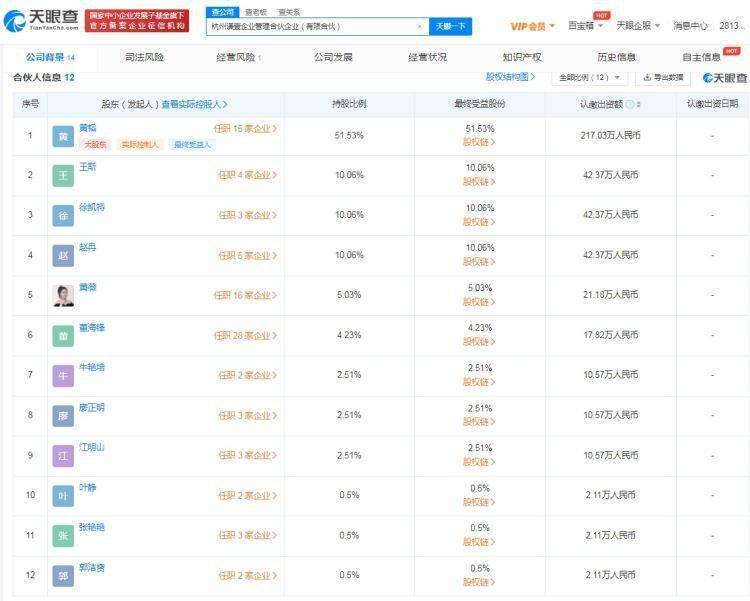Click the 21.18万人民币 cell

coord(610,295)
